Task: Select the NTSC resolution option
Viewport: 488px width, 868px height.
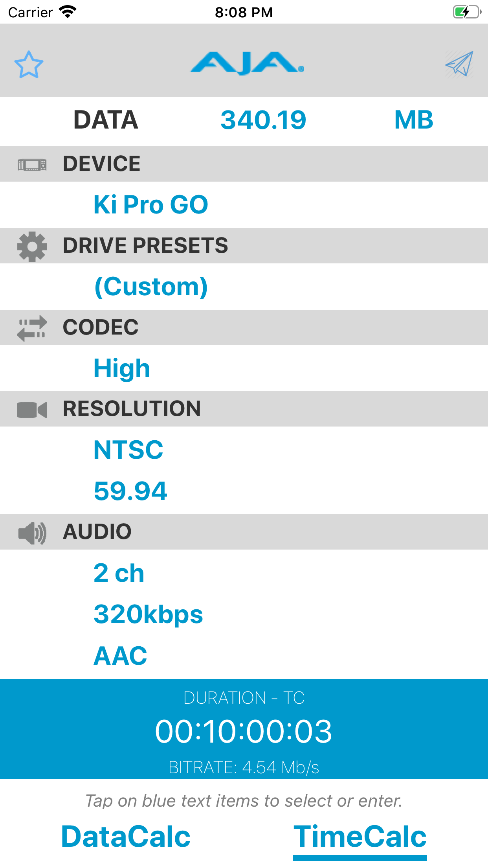Action: (128, 450)
